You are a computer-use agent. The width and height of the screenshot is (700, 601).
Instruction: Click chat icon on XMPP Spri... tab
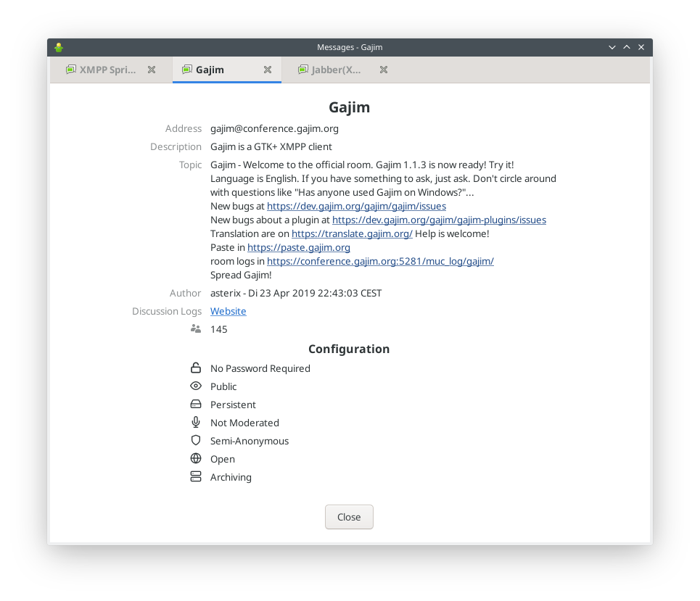(71, 70)
